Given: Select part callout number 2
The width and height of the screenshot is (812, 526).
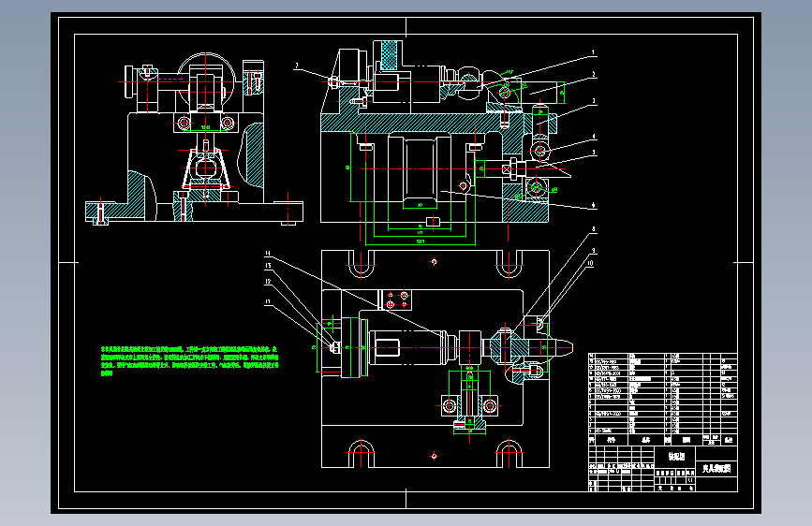Looking at the screenshot, I should coord(594,75).
